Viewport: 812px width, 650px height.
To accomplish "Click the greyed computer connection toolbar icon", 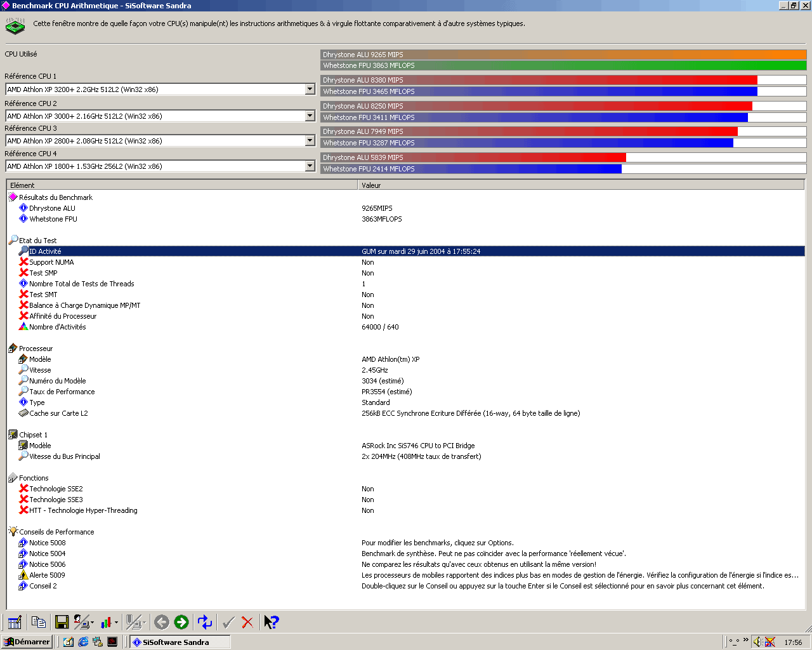I will 133,622.
